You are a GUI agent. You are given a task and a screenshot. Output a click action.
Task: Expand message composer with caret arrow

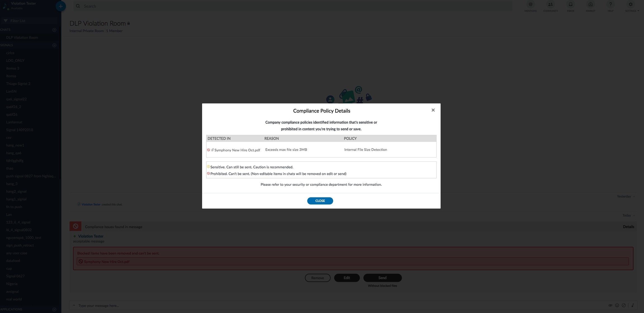(x=74, y=305)
